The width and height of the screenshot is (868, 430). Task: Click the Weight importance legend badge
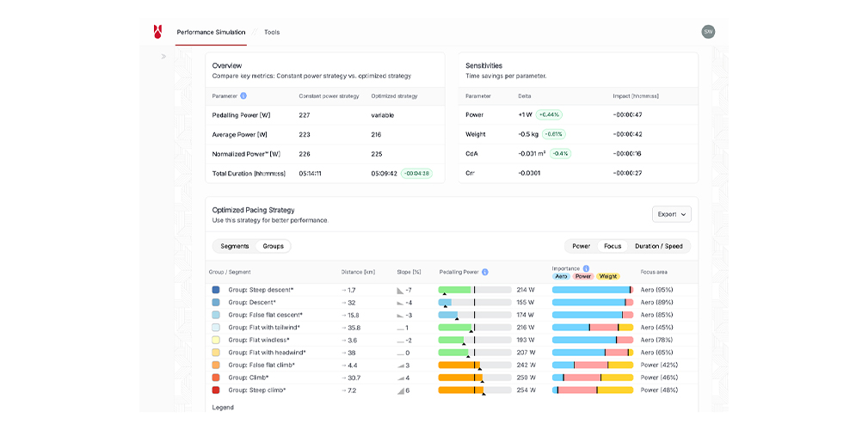tap(607, 276)
